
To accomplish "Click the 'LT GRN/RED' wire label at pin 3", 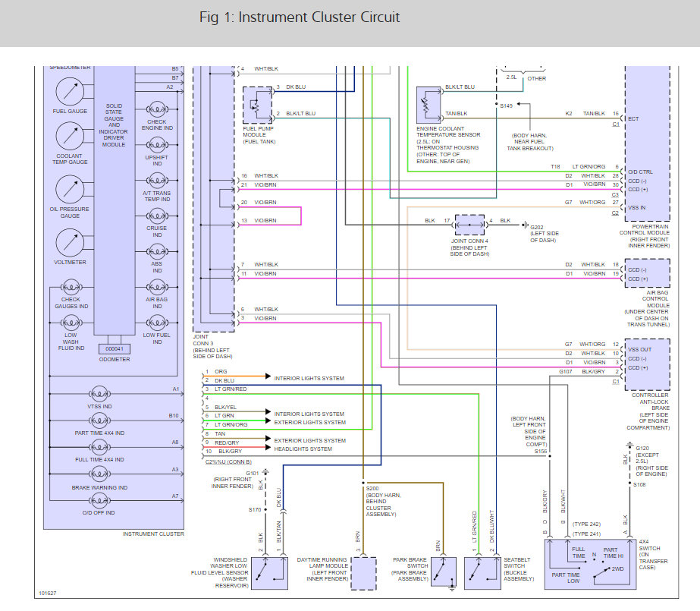I will point(231,389).
